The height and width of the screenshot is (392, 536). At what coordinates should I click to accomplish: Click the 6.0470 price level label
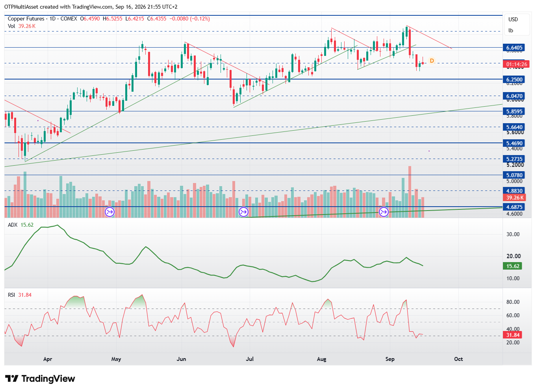pyautogui.click(x=514, y=96)
